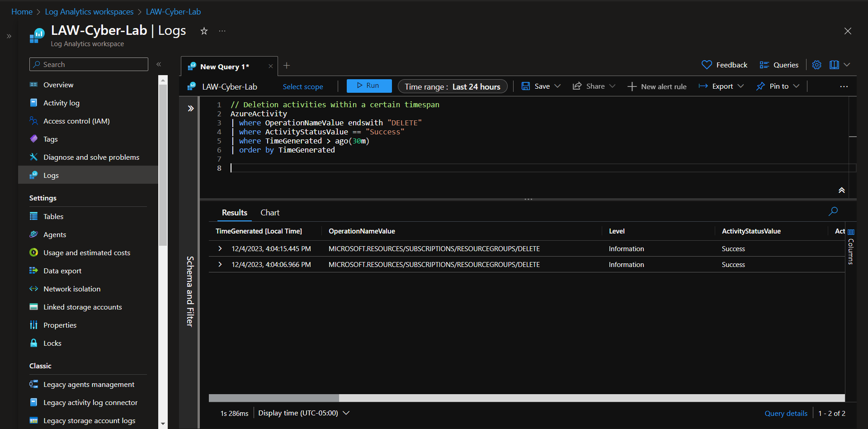Viewport: 868px width, 429px height.
Task: Sort by the Level column header
Action: click(617, 231)
